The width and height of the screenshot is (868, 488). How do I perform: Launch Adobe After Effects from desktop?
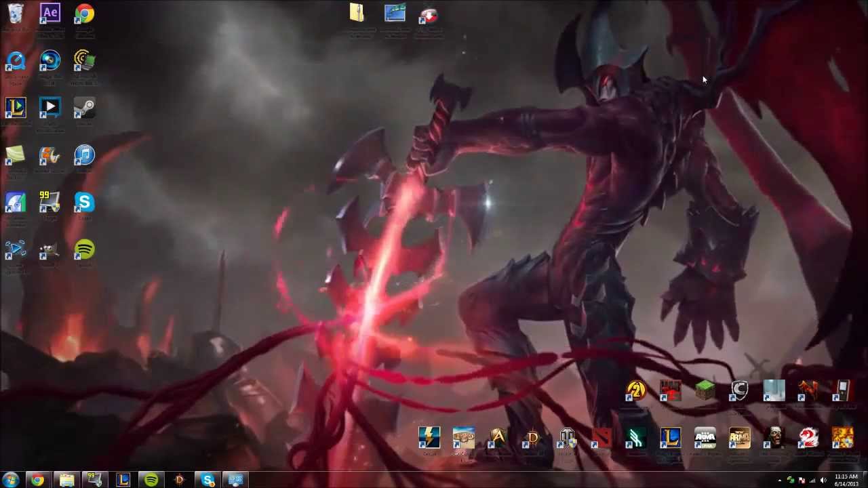(50, 14)
